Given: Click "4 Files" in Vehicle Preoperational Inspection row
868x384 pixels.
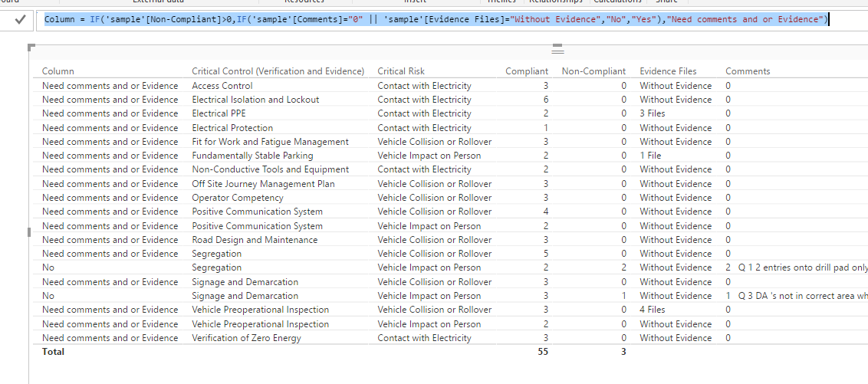Looking at the screenshot, I should click(652, 310).
